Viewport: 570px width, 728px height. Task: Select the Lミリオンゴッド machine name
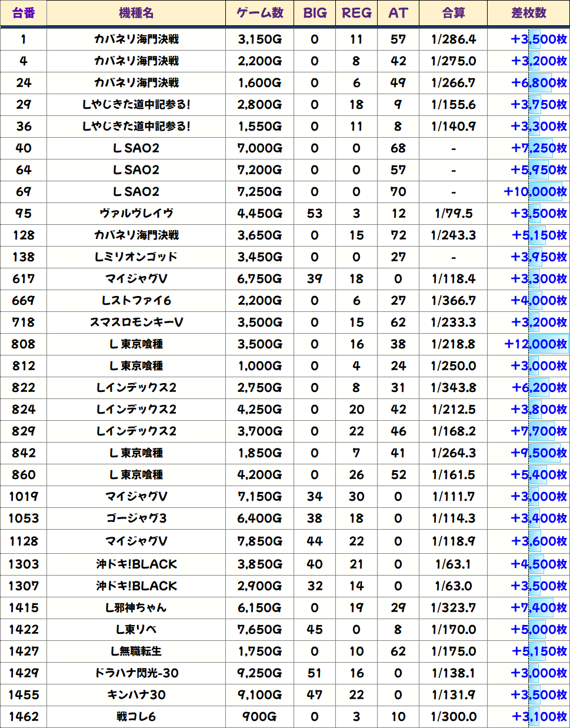(x=136, y=257)
